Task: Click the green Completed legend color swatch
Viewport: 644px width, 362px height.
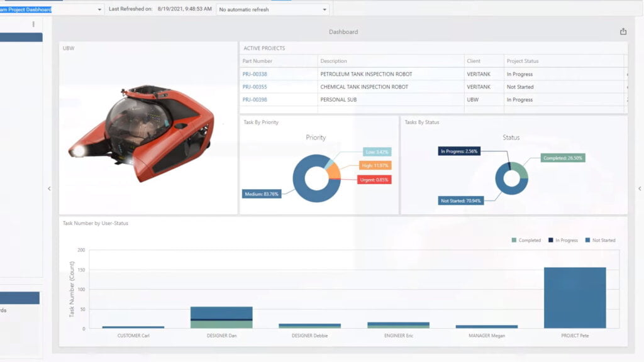Action: [x=514, y=239]
